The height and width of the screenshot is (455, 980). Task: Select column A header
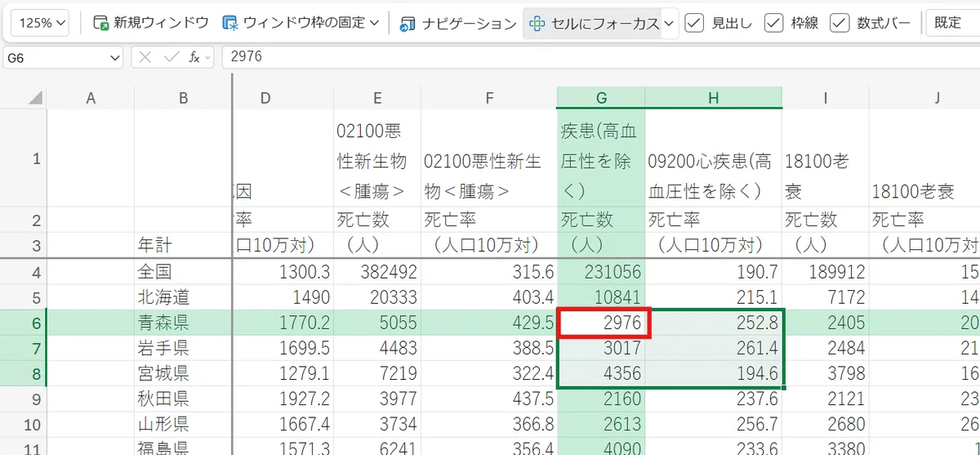point(91,99)
